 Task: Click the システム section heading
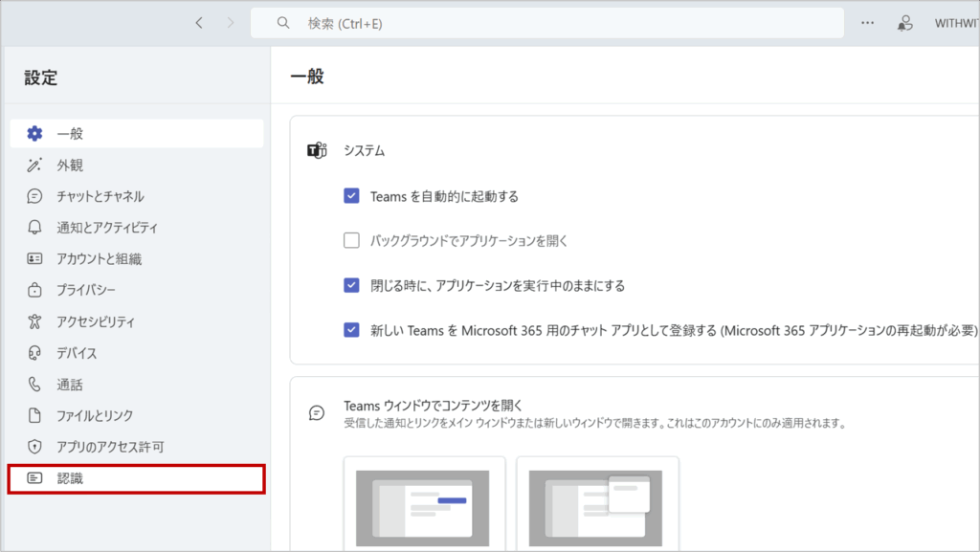[365, 150]
